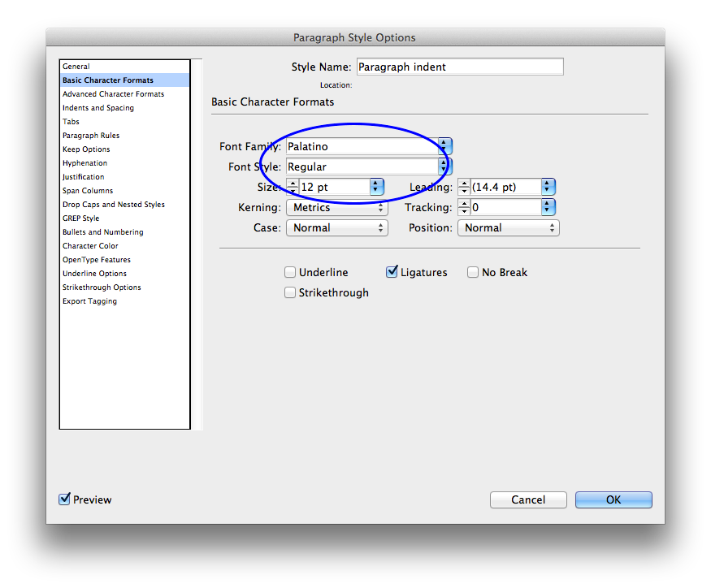Select Hyphenation category
711x588 pixels.
124,162
